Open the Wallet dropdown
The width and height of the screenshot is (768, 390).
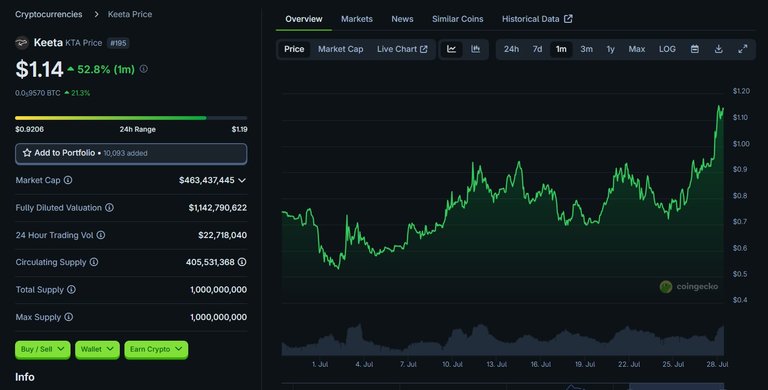tap(97, 349)
